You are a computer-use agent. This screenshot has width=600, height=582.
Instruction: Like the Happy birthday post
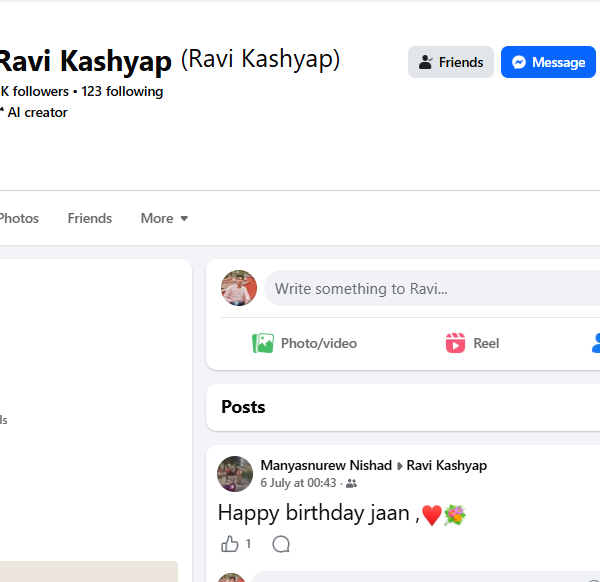point(230,544)
